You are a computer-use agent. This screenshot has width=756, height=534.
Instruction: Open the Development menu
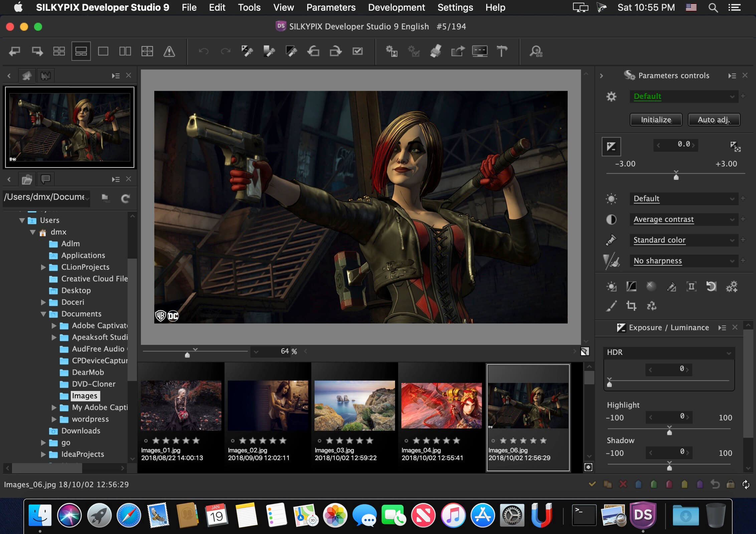tap(396, 7)
